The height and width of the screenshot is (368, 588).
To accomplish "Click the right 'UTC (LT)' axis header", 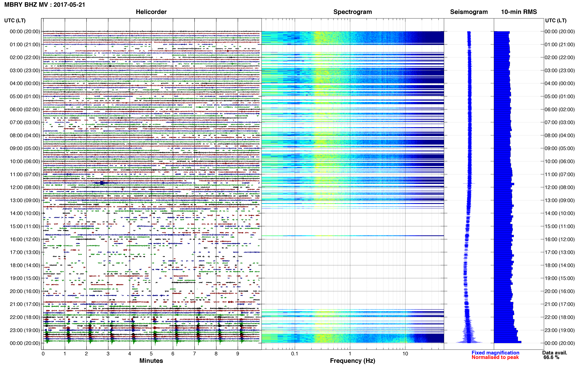I will click(x=556, y=20).
